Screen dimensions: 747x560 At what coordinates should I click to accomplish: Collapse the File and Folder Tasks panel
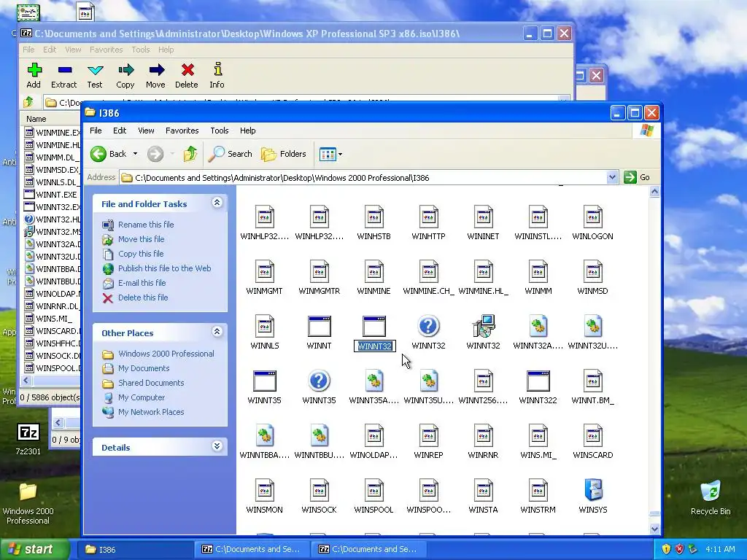pos(217,203)
